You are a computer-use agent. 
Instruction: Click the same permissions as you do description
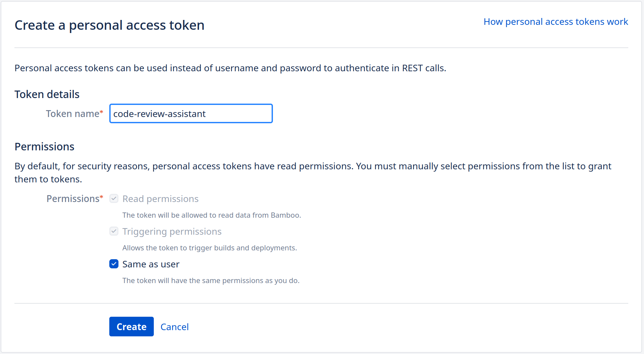point(211,280)
